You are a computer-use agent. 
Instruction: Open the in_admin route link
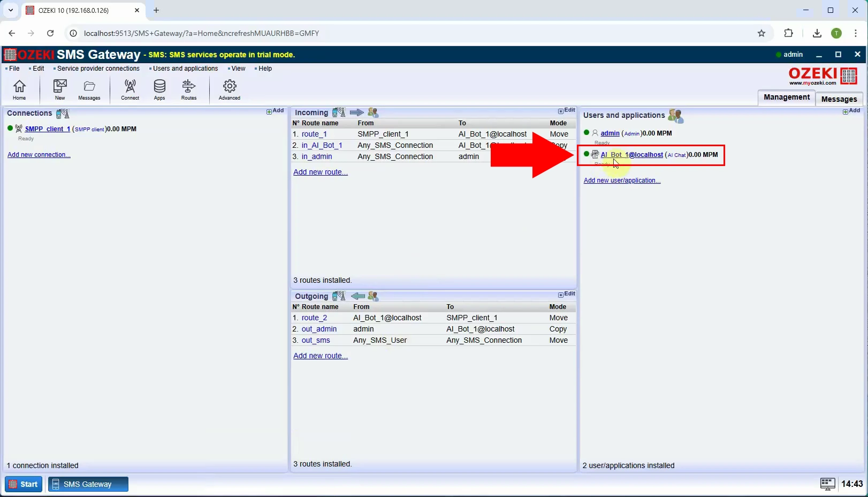click(317, 156)
